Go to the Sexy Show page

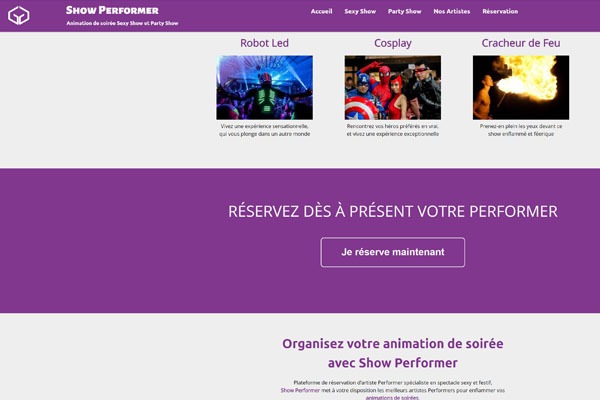(x=360, y=11)
